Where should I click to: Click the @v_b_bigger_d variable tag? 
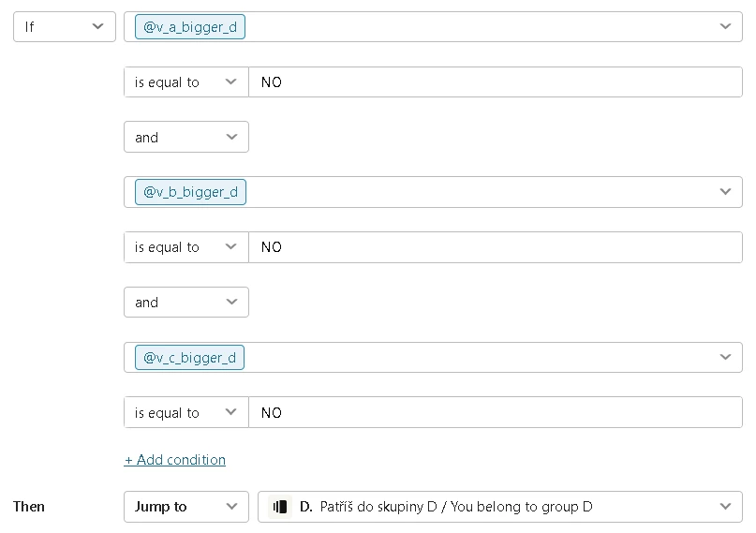[x=190, y=192]
